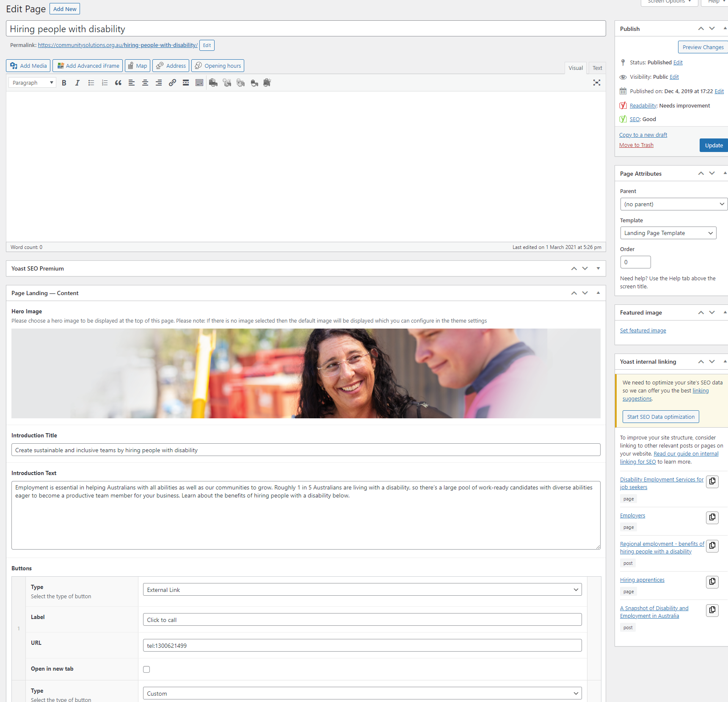Image resolution: width=728 pixels, height=702 pixels.
Task: Tick the Open in new tab checkbox
Action: tap(146, 669)
